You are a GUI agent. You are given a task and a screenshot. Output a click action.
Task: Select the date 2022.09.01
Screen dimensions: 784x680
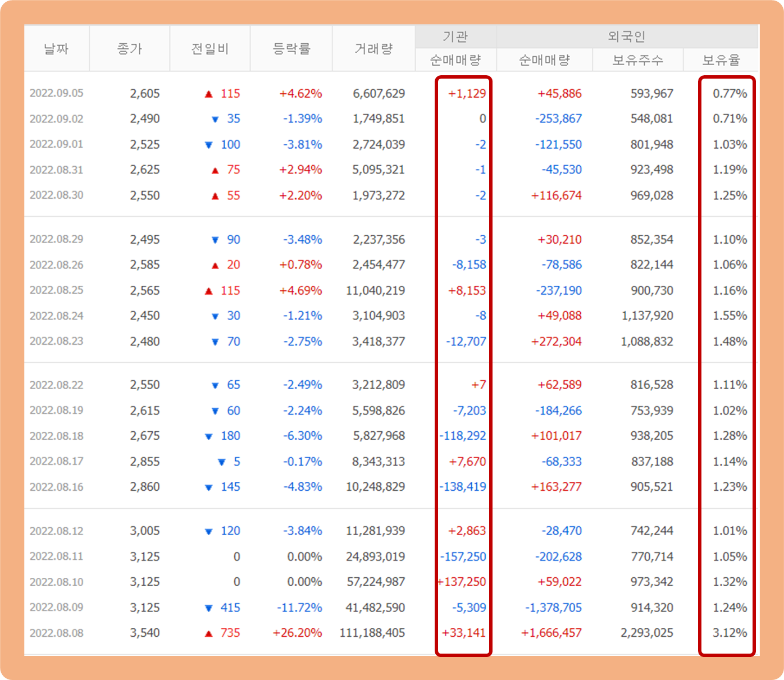pos(56,144)
